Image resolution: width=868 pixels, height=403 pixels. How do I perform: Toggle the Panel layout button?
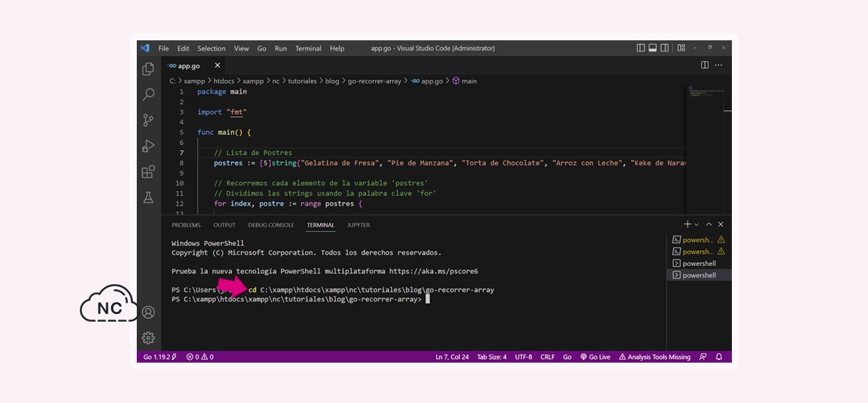(x=653, y=48)
